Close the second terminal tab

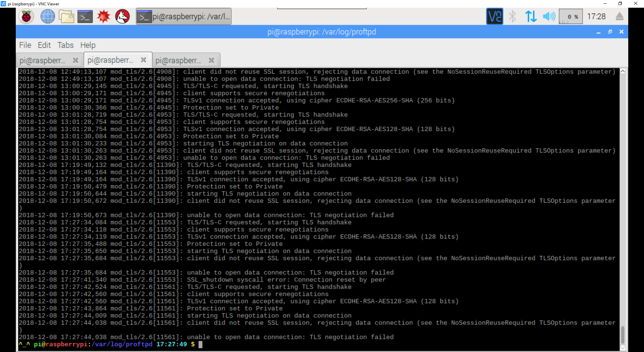(x=144, y=60)
